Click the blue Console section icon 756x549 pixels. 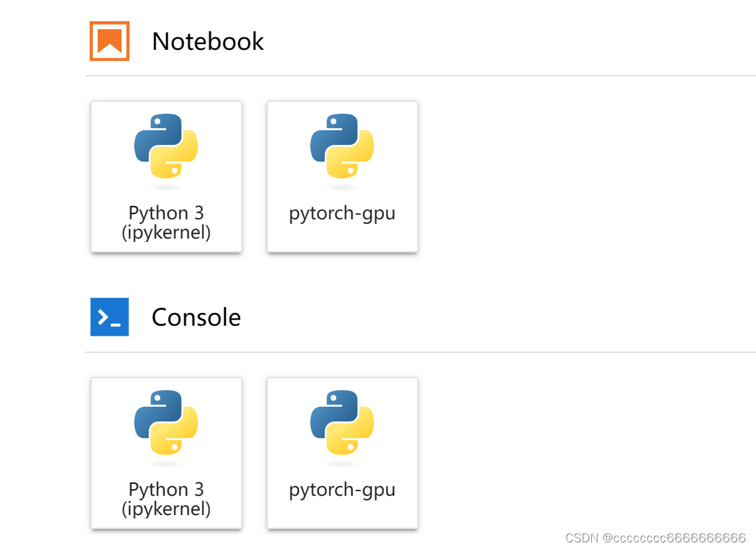(110, 317)
